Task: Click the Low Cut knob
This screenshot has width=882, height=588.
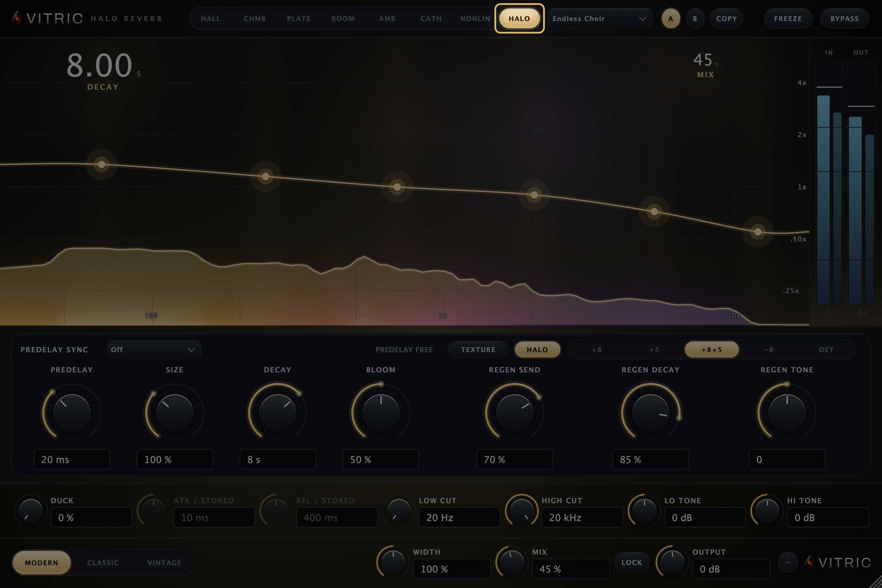Action: click(x=399, y=511)
